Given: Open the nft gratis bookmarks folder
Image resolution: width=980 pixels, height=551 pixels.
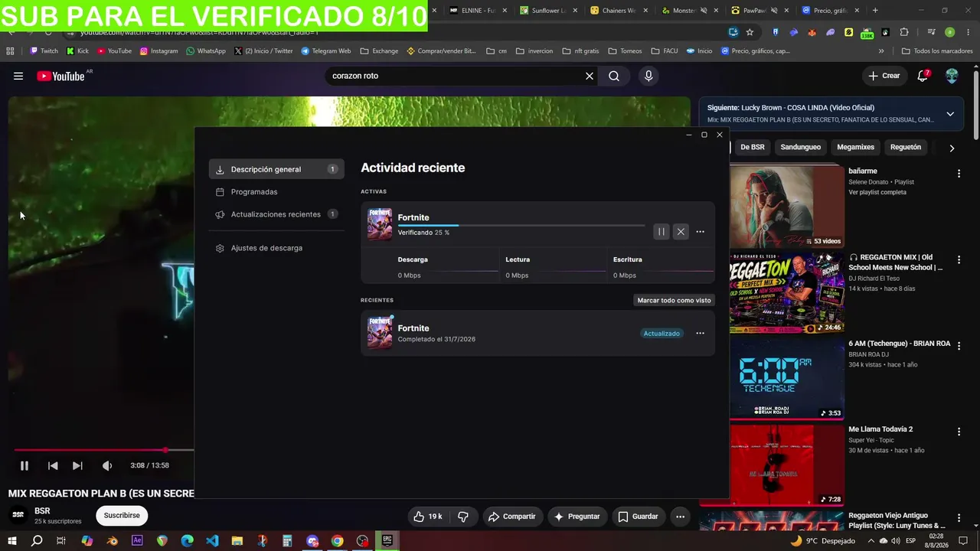Looking at the screenshot, I should tap(582, 51).
